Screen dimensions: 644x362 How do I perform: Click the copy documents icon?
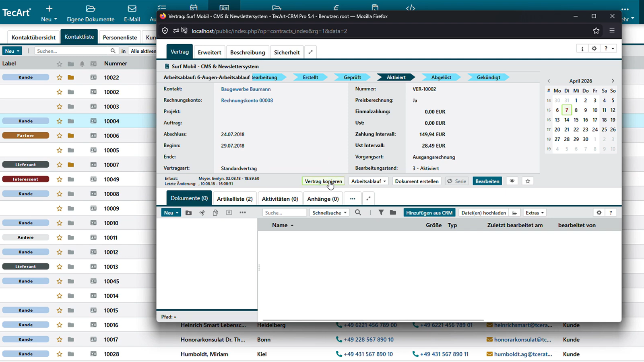coord(215,213)
